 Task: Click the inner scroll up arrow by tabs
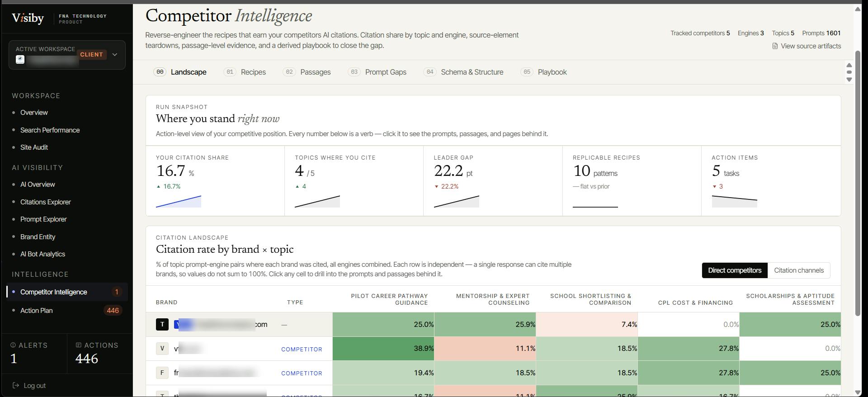(849, 65)
